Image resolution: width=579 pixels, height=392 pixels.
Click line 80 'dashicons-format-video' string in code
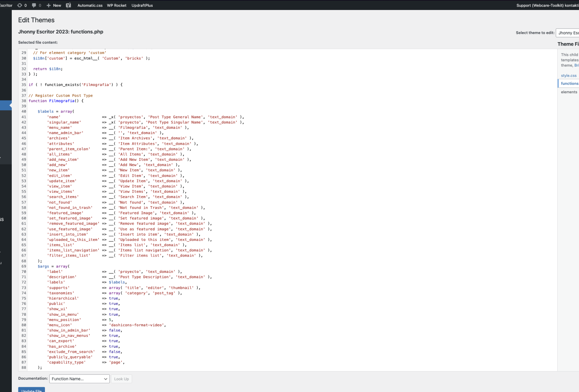point(137,325)
